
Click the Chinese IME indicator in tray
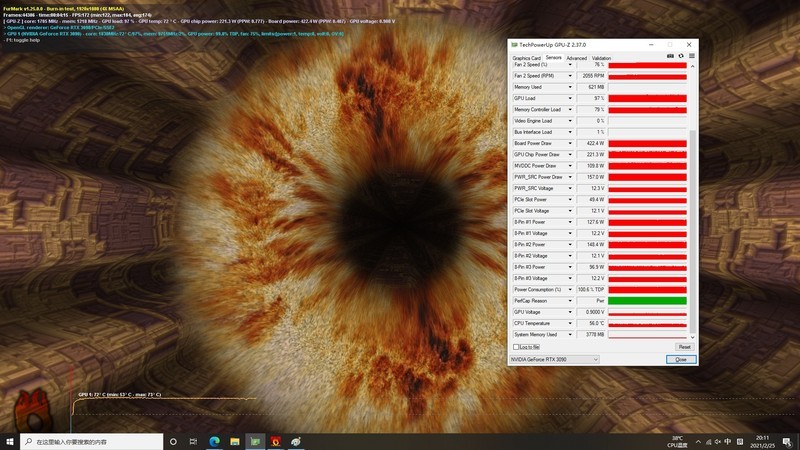[728, 442]
